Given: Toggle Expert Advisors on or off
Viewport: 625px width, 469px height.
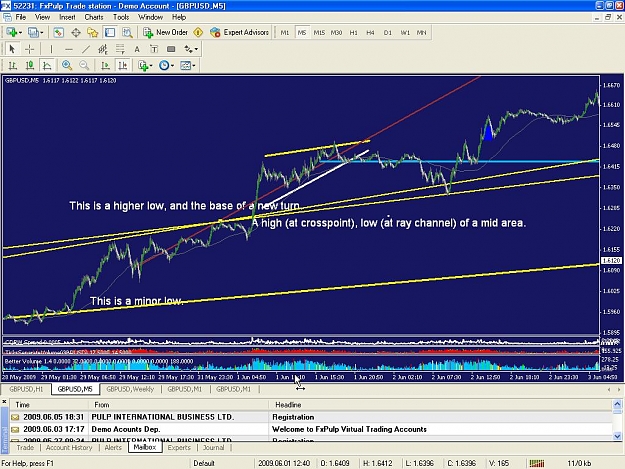Looking at the screenshot, I should tap(240, 33).
